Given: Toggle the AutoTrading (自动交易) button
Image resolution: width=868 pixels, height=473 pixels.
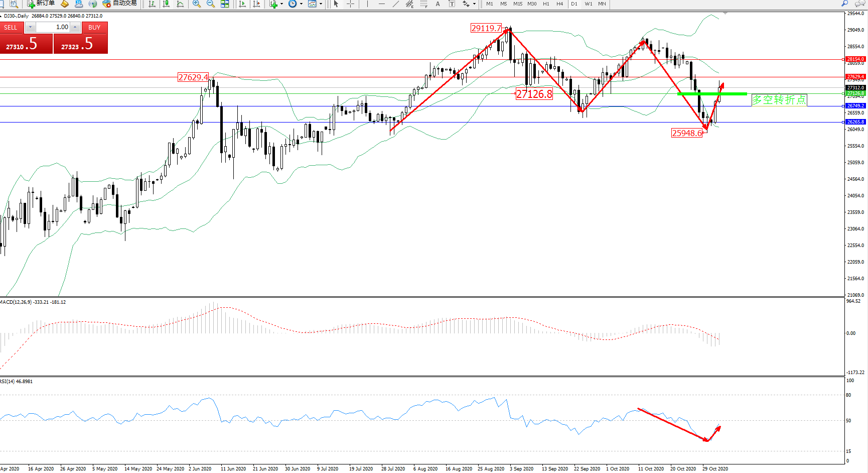Looking at the screenshot, I should (x=119, y=4).
